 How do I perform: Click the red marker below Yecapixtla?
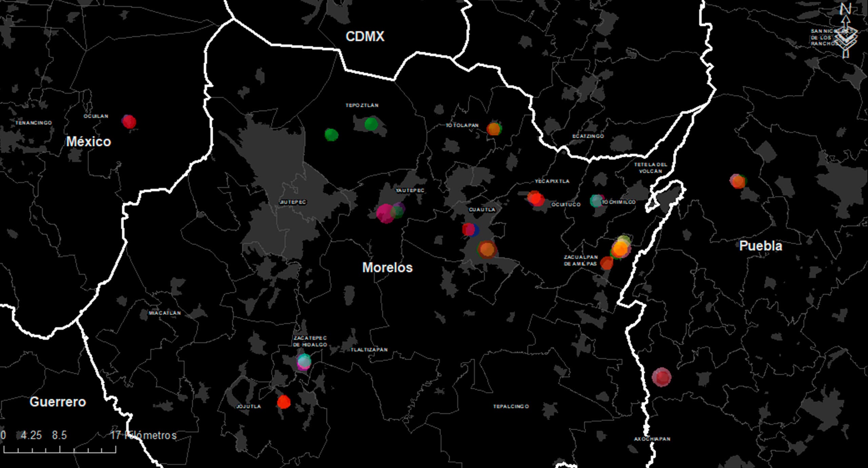click(536, 199)
